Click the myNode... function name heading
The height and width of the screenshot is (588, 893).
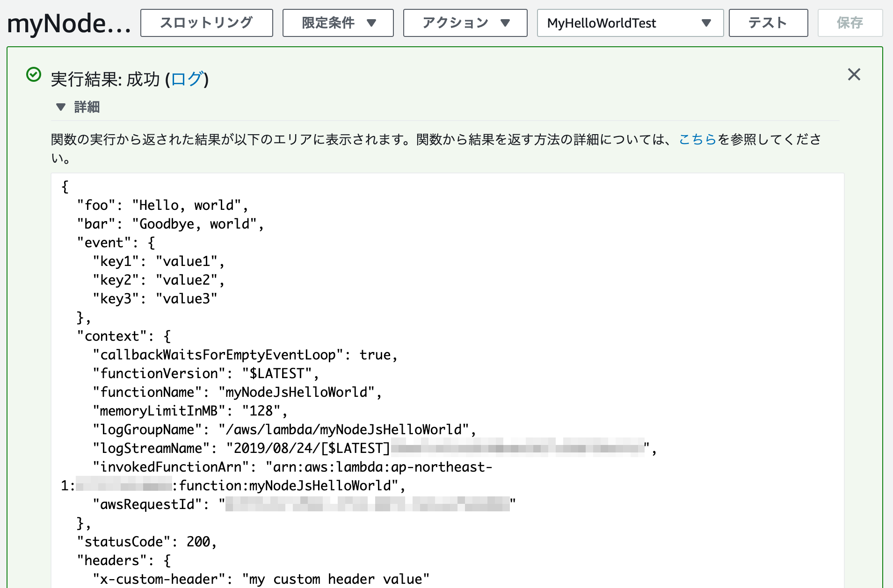pyautogui.click(x=69, y=23)
